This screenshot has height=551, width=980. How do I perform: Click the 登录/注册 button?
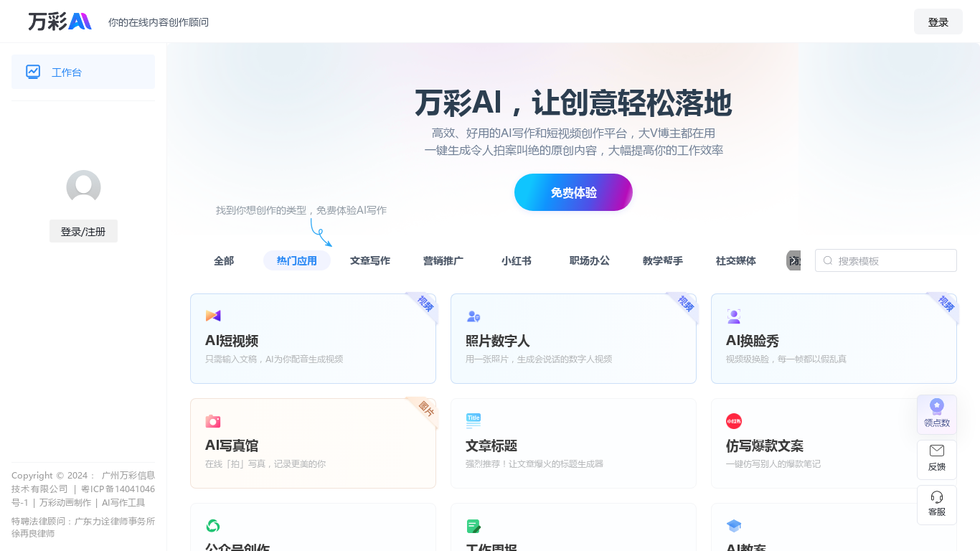83,231
